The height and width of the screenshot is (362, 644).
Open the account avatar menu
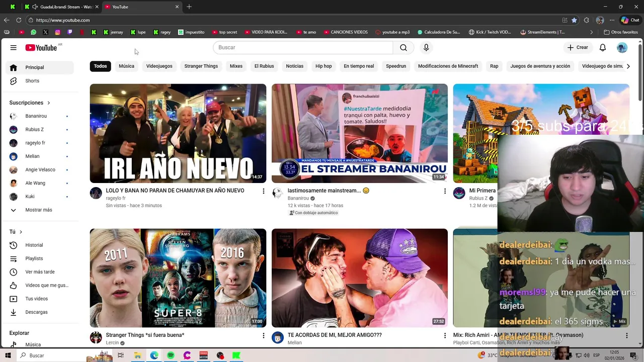click(x=622, y=47)
